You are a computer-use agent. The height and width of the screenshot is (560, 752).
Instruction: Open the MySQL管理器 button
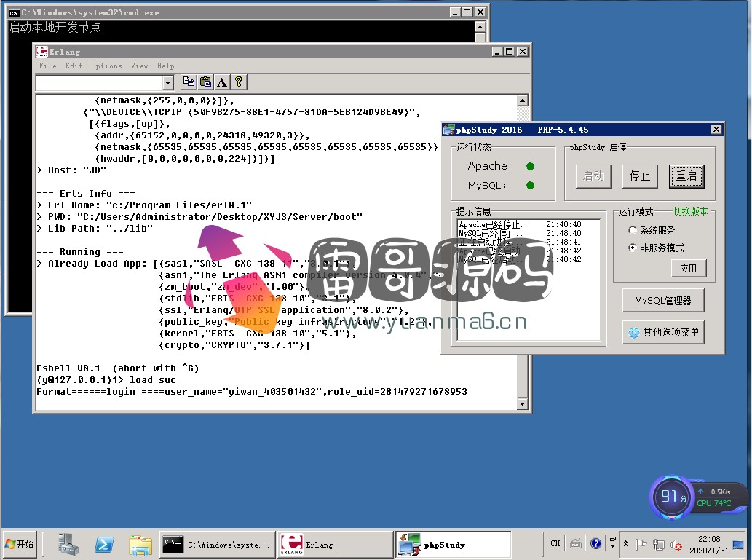click(662, 301)
